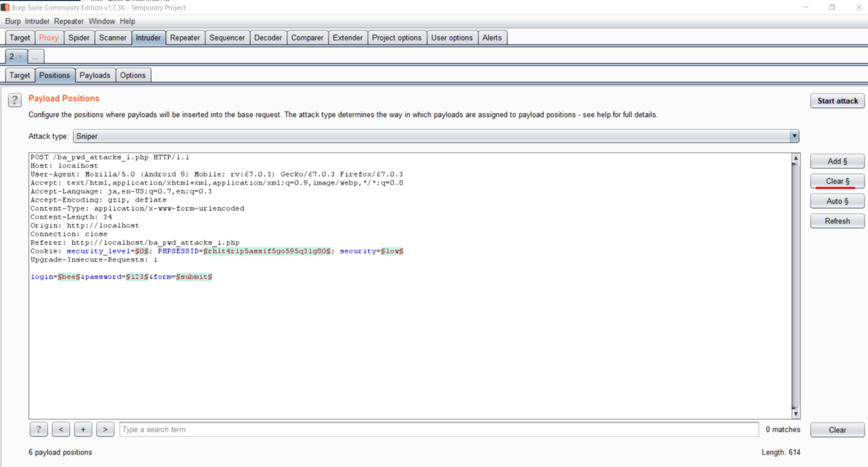The width and height of the screenshot is (868, 467).
Task: Switch to the Extender tab
Action: [x=348, y=38]
